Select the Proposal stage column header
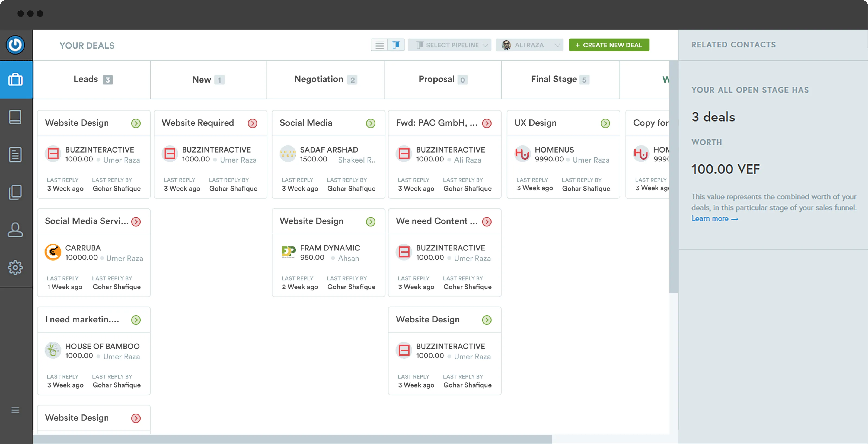This screenshot has width=868, height=444. pyautogui.click(x=443, y=80)
